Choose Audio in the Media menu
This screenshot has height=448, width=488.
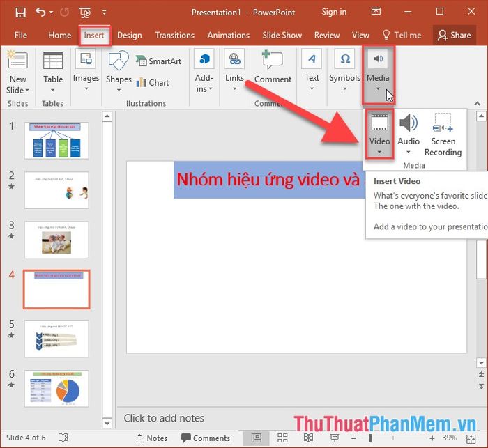pyautogui.click(x=409, y=134)
